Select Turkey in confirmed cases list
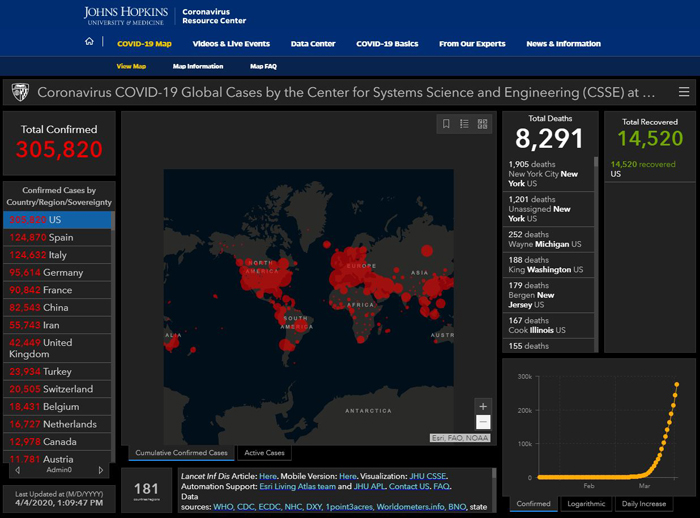 pyautogui.click(x=57, y=372)
